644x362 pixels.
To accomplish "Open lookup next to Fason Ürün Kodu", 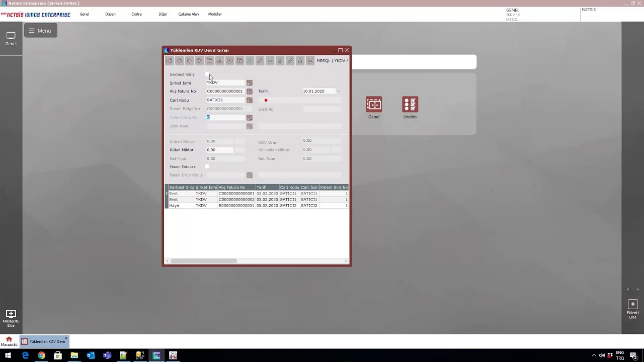I will pos(250,175).
